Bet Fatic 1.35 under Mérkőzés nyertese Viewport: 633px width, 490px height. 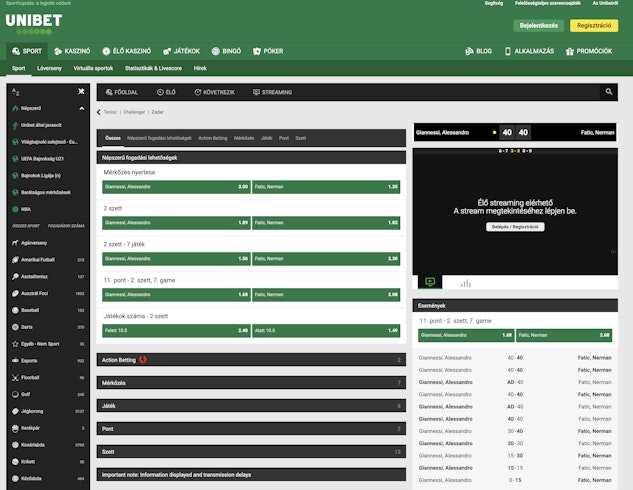[326, 187]
